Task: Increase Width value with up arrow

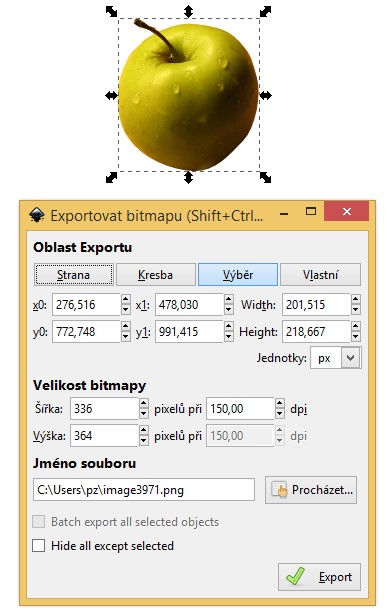Action: coord(356,300)
